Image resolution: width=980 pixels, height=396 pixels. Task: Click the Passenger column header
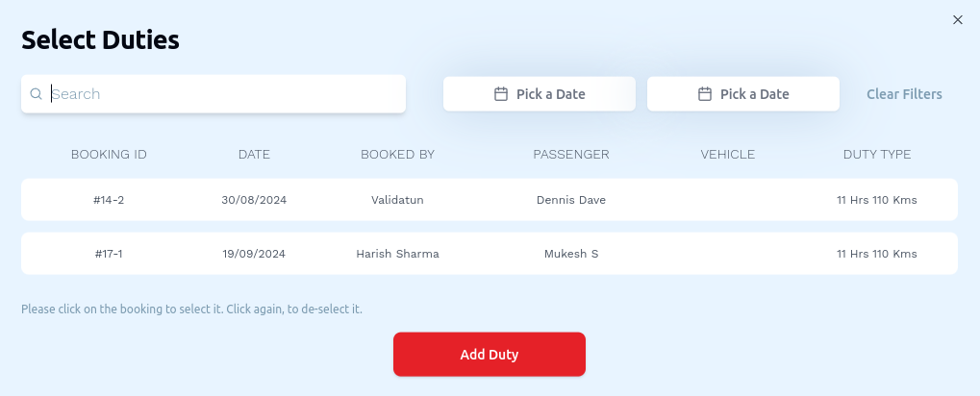point(571,154)
